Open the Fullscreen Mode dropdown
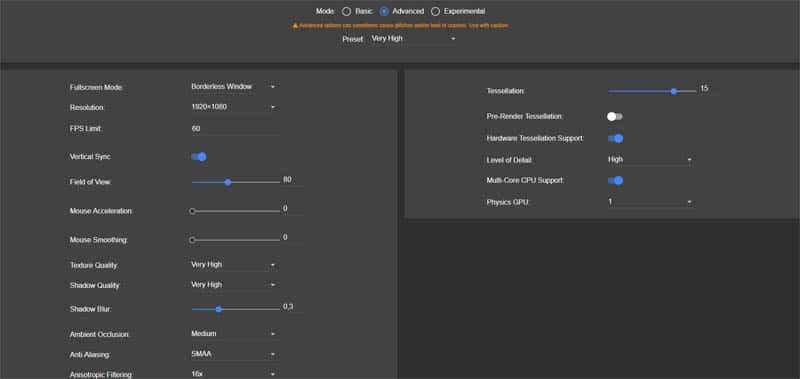This screenshot has width=800, height=379. click(234, 87)
